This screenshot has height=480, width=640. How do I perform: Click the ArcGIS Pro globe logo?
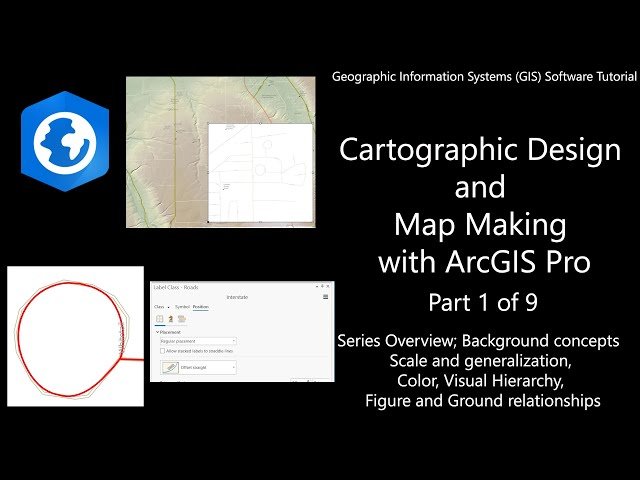point(65,141)
